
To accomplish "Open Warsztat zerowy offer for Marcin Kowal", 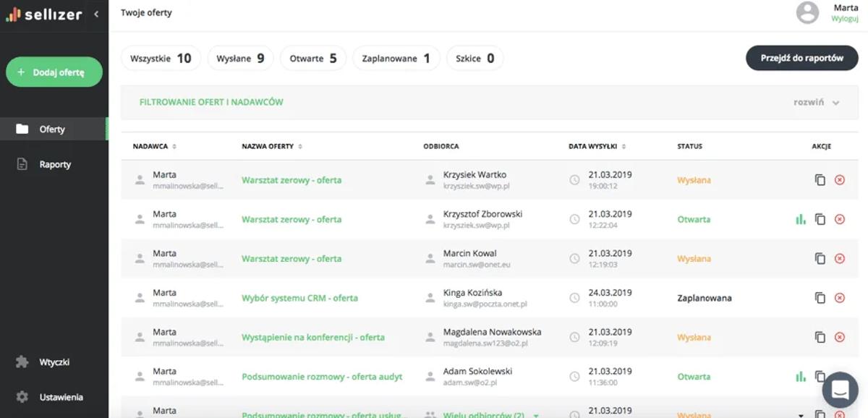I will point(292,258).
